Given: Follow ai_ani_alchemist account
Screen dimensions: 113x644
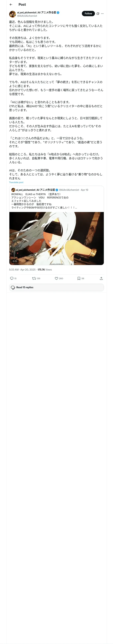Looking at the screenshot, I should [x=88, y=14].
